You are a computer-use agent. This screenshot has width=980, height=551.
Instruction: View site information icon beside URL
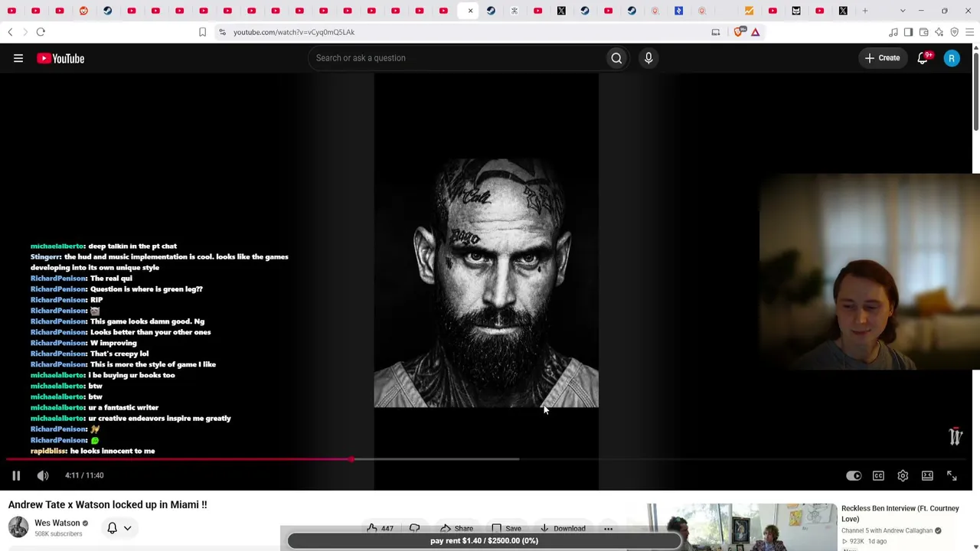click(222, 32)
